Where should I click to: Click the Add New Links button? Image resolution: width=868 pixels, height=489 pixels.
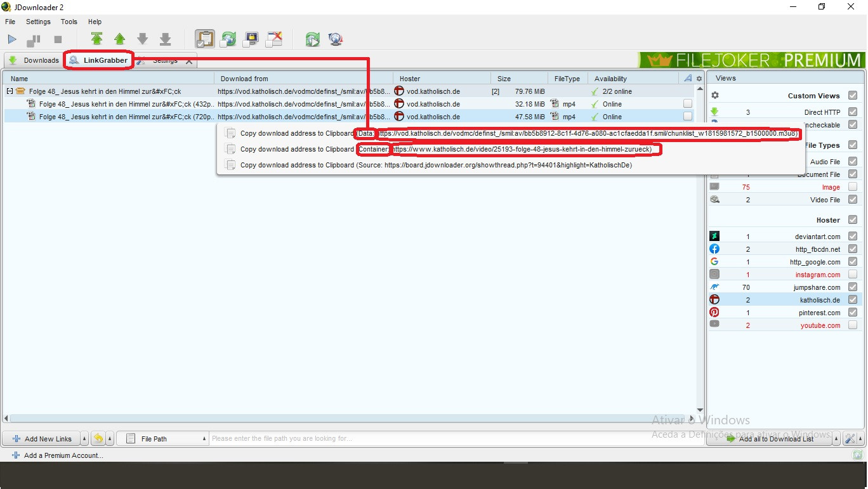[x=42, y=439]
